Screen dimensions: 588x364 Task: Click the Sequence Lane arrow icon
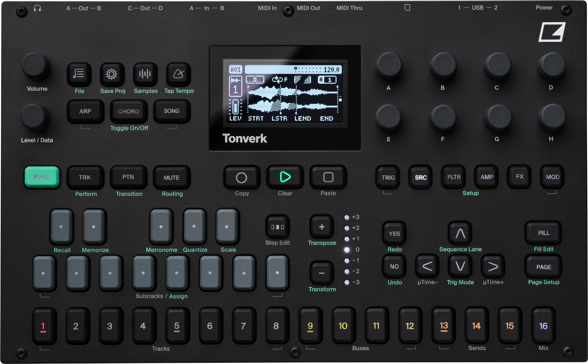click(460, 233)
